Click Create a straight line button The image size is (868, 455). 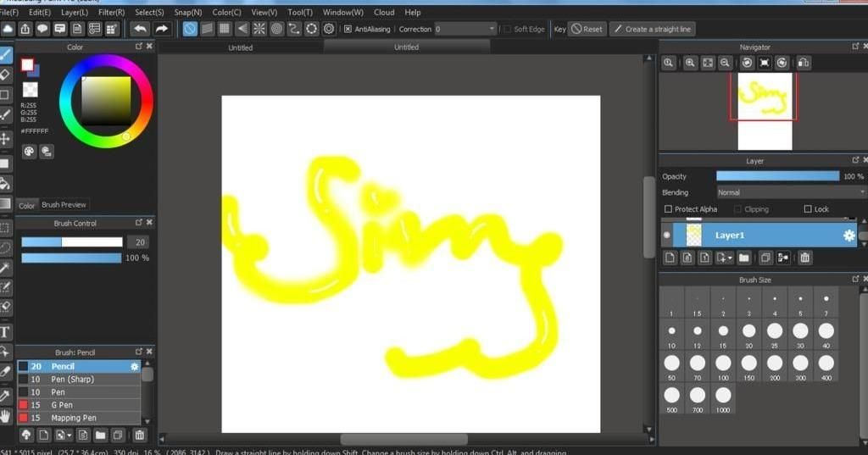tap(653, 29)
